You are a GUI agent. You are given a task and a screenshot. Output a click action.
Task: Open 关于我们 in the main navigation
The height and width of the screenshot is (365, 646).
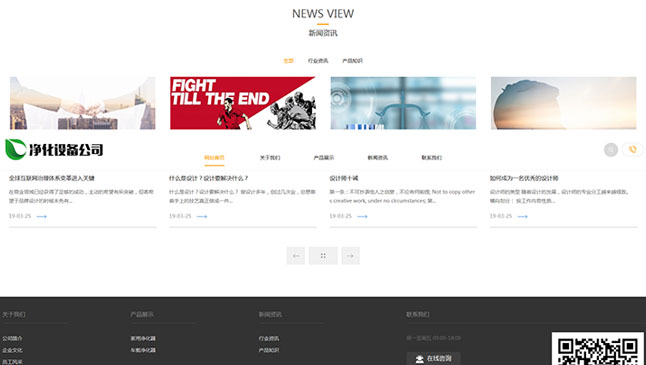270,158
